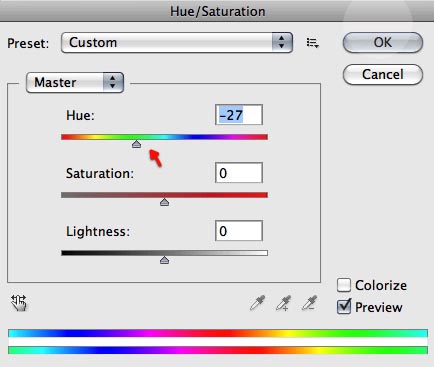Viewport: 434px width, 367px height.
Task: Click the Hue rainbow gradient track
Action: pyautogui.click(x=164, y=137)
